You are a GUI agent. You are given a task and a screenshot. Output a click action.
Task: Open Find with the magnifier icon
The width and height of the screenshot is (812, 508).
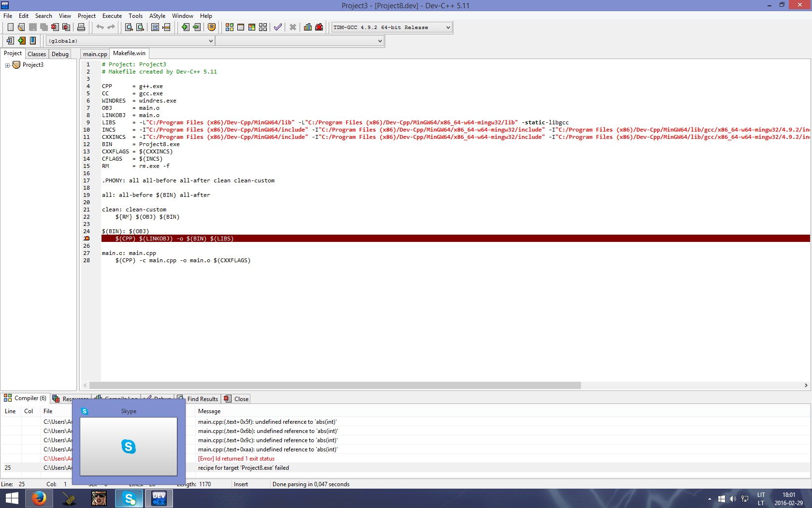pyautogui.click(x=129, y=27)
